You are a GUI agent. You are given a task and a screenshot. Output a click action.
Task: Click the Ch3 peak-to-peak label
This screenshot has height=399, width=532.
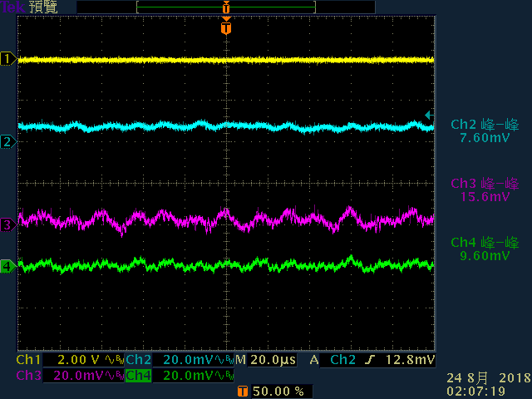485,184
